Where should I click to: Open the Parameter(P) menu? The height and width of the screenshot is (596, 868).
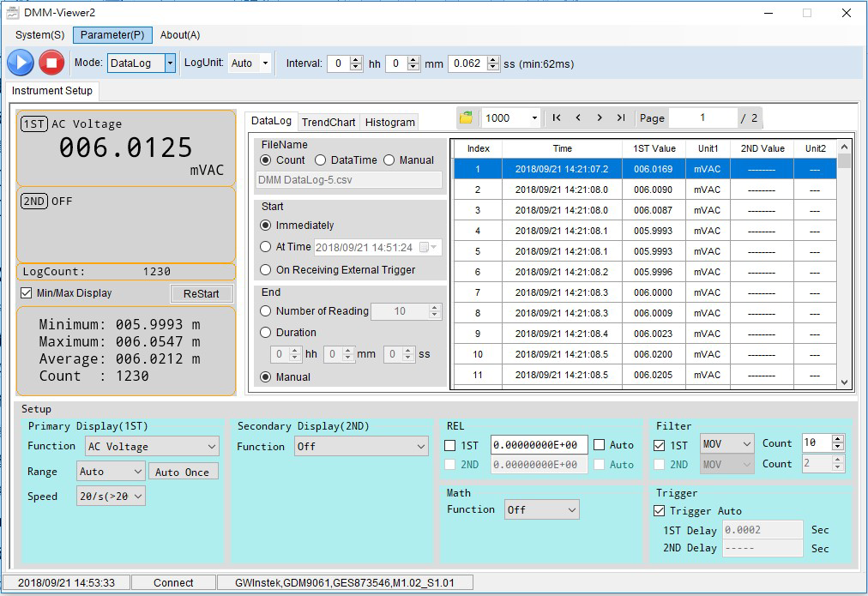click(112, 35)
